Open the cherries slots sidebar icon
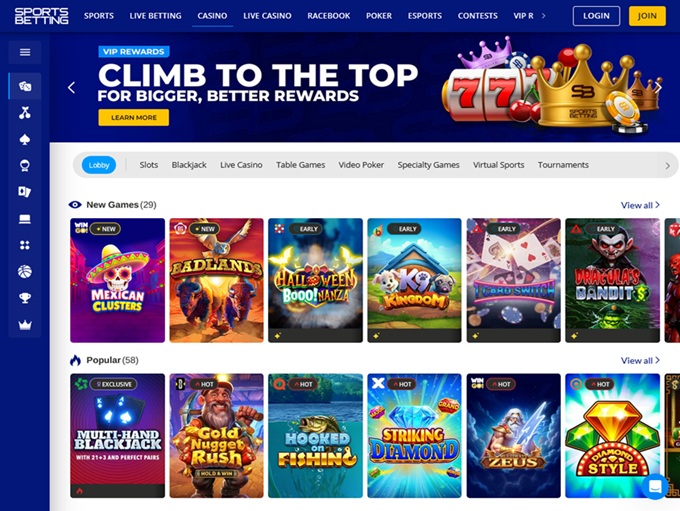This screenshot has height=511, width=680. [25, 113]
